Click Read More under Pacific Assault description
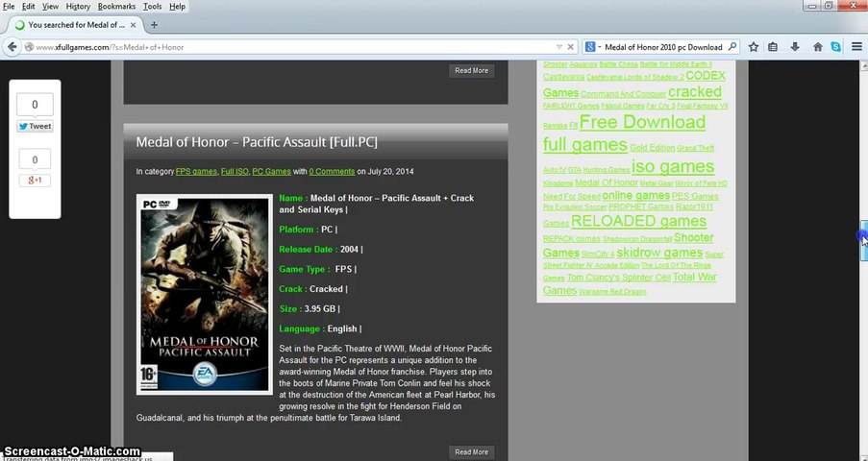This screenshot has height=461, width=868. [472, 451]
